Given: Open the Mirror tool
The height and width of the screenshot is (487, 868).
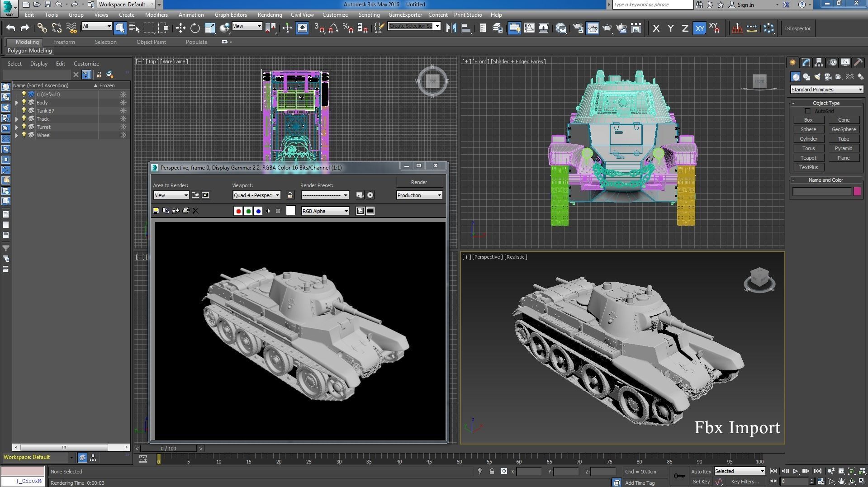Looking at the screenshot, I should point(451,28).
